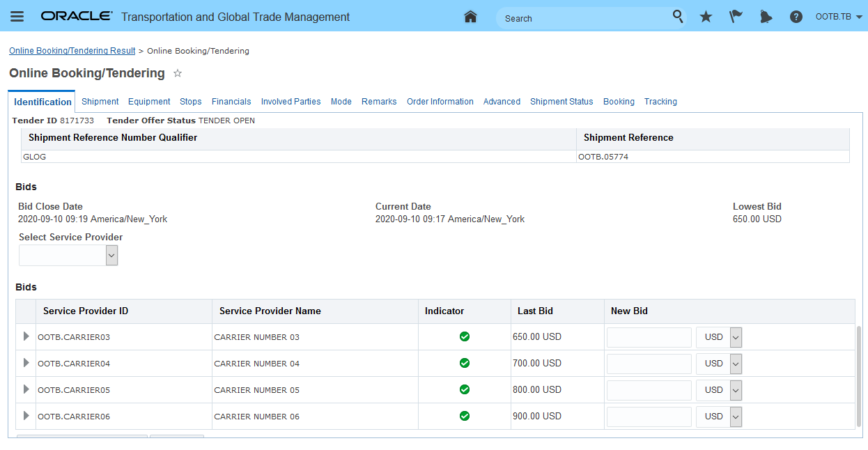
Task: Open Online Booking/Tendering Result breadcrumb link
Action: (x=72, y=51)
